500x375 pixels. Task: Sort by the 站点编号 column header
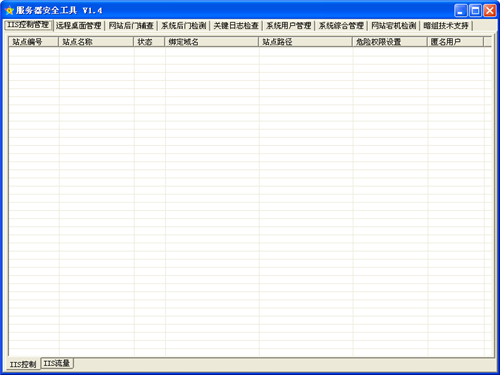[x=34, y=42]
